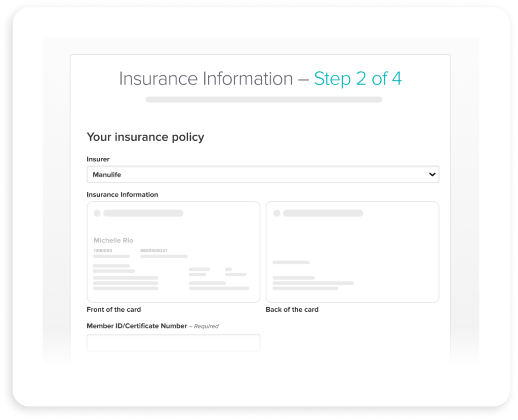The image size is (518, 420).
Task: Select the name Michelle Rio on the card
Action: click(x=113, y=240)
